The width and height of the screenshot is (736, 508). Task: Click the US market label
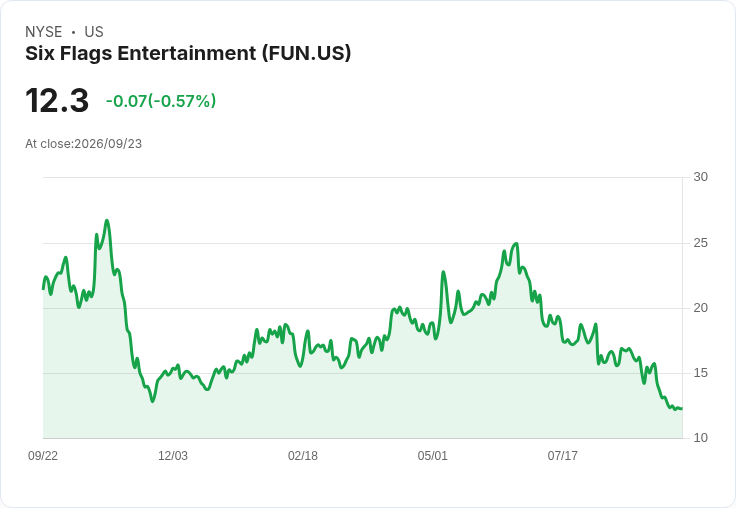pyautogui.click(x=94, y=32)
